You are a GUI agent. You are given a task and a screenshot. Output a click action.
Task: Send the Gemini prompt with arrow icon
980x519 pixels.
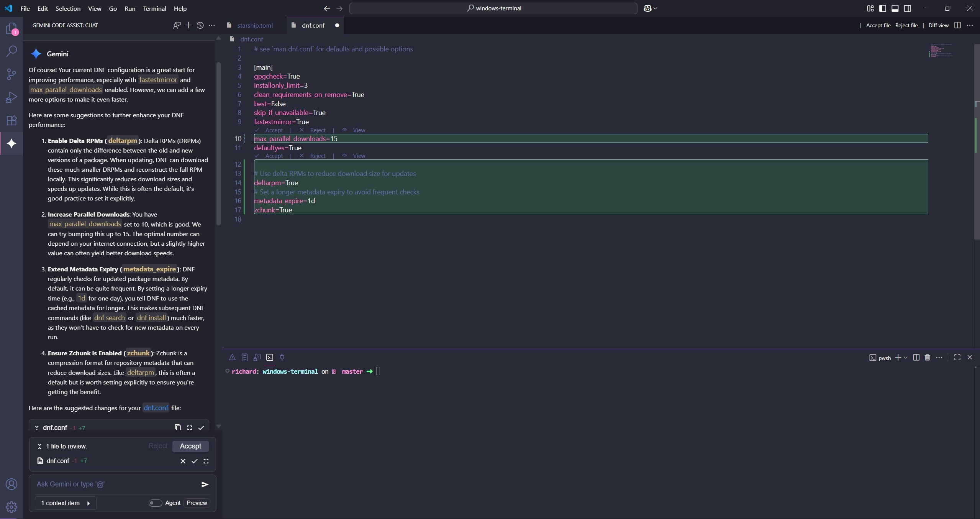coord(205,485)
